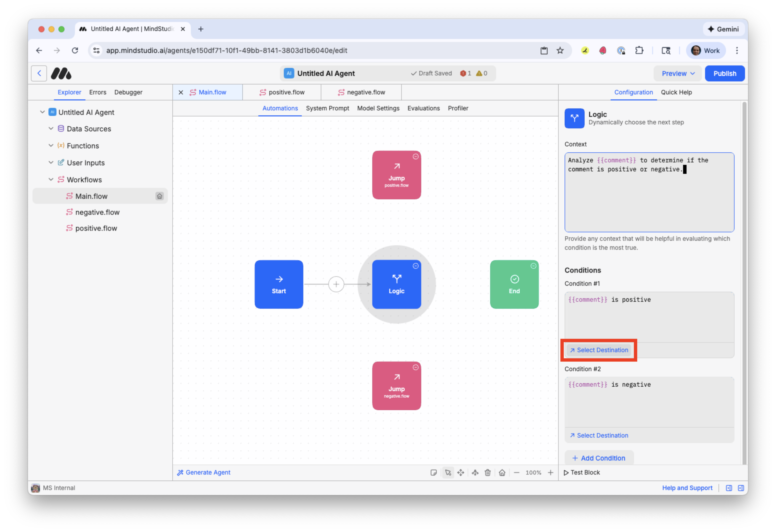Viewport: 776px width, 532px height.
Task: Toggle the left sidebar panel icon
Action: pos(729,488)
